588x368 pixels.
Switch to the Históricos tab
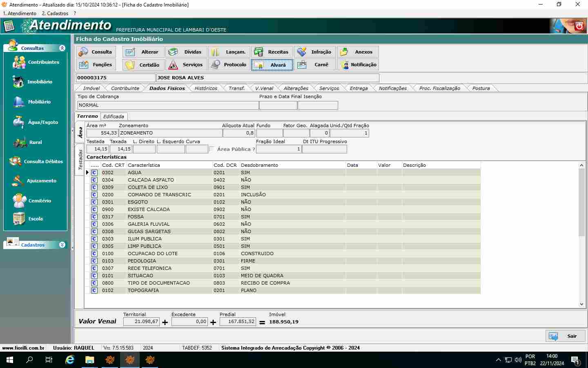point(206,88)
